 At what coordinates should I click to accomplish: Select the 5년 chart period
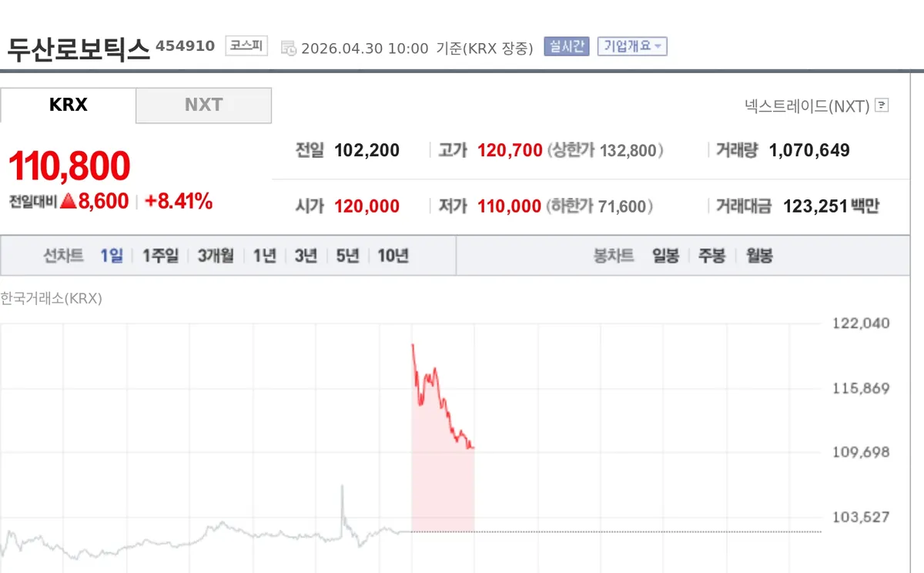[347, 256]
